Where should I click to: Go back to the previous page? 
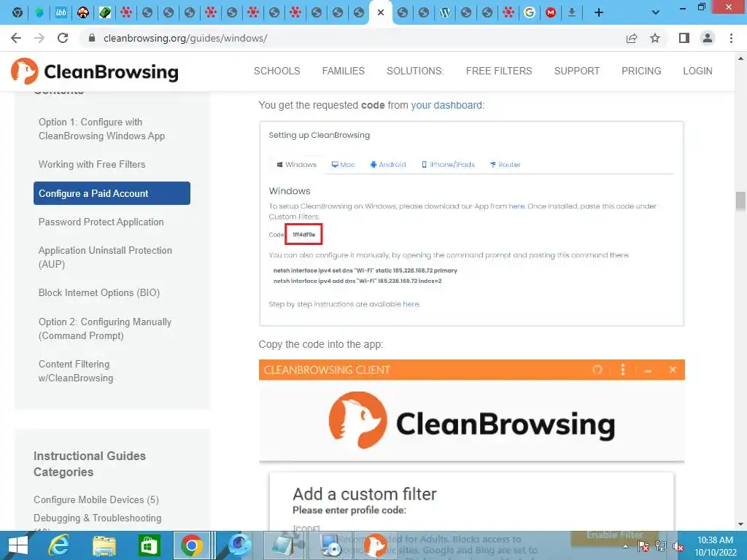pos(16,38)
